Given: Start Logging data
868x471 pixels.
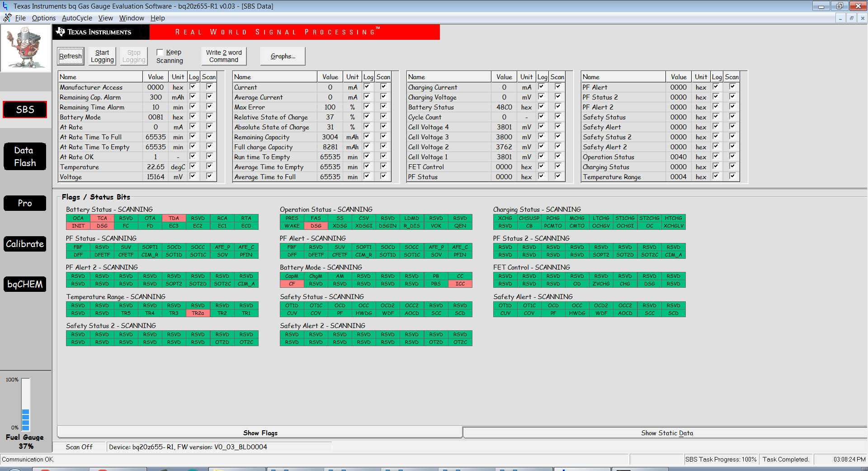Looking at the screenshot, I should coord(102,56).
